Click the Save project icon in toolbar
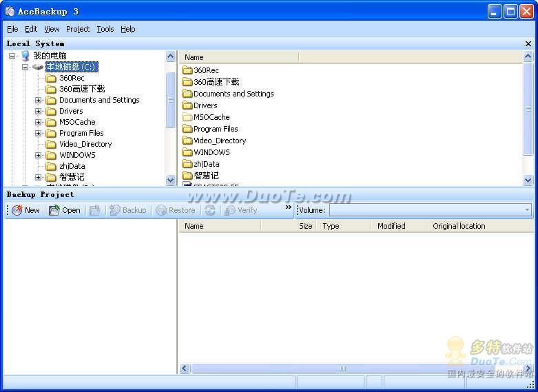 (94, 210)
